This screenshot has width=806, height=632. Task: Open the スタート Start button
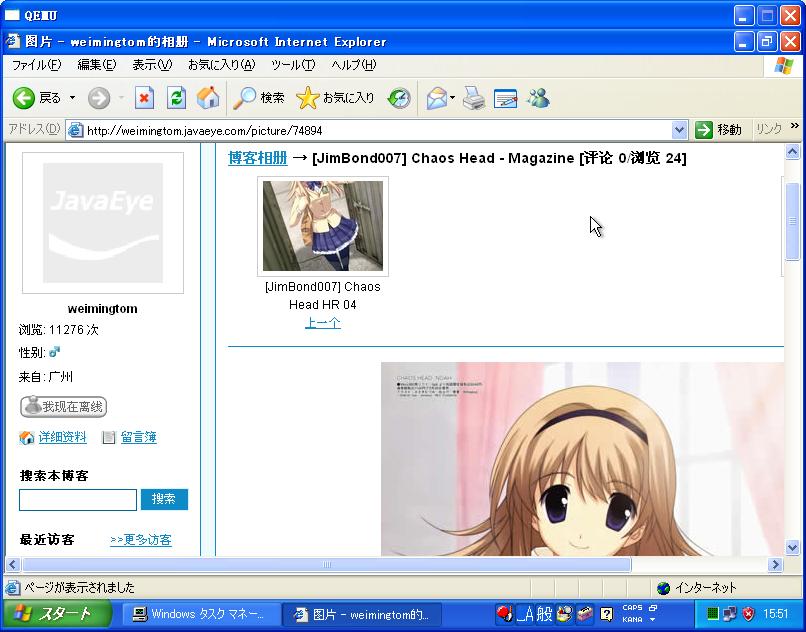coord(57,613)
